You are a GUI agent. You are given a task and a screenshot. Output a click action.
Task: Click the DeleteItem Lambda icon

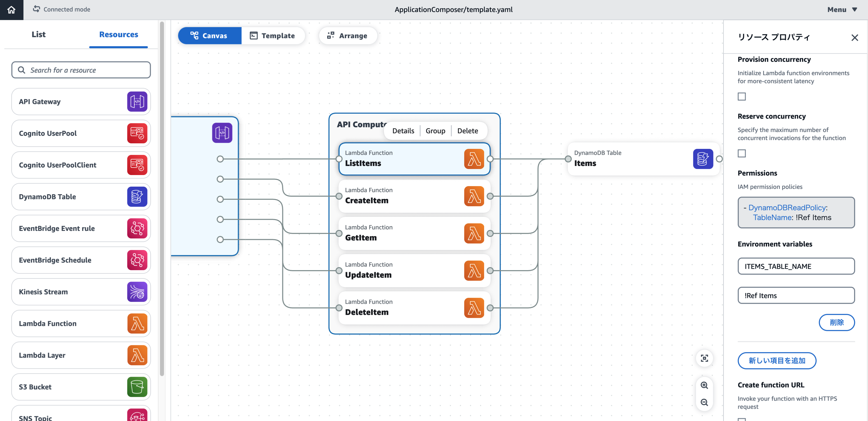tap(474, 308)
